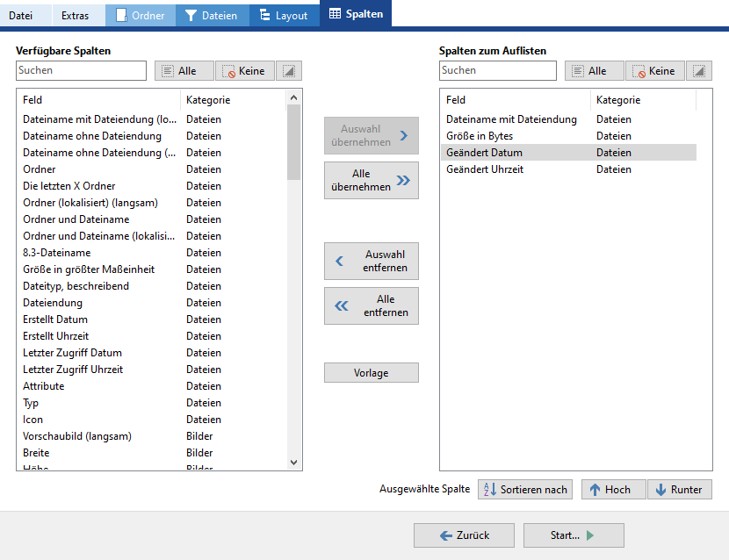Viewport: 729px width, 560px height.
Task: Switch to the Ordner tab
Action: (141, 15)
